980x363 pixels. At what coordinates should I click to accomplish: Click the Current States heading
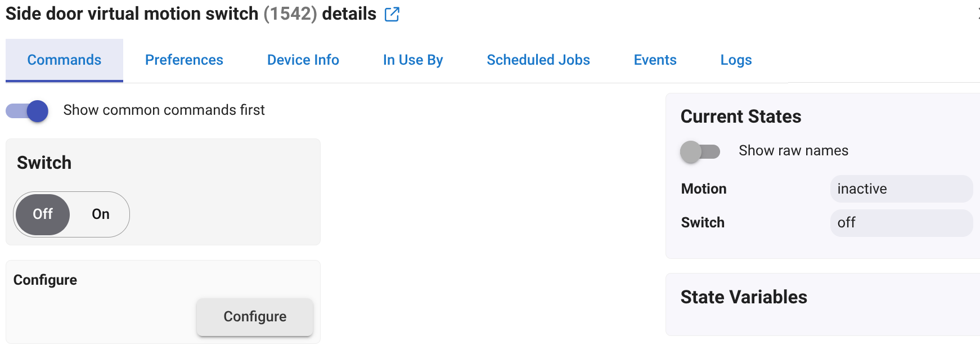click(741, 116)
